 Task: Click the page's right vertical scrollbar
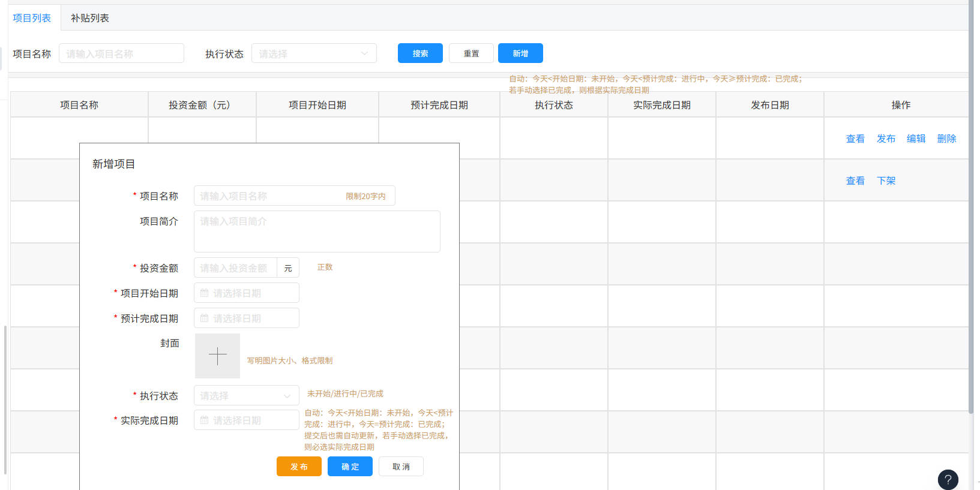pos(971,207)
